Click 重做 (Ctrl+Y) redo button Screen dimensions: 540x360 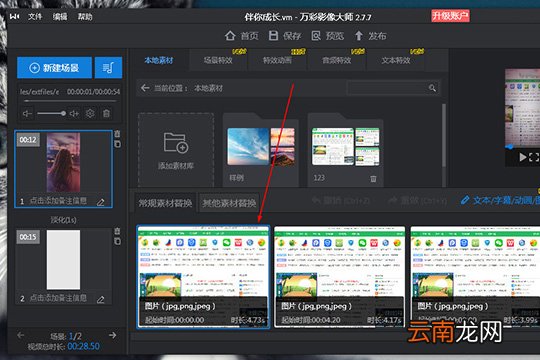click(417, 200)
